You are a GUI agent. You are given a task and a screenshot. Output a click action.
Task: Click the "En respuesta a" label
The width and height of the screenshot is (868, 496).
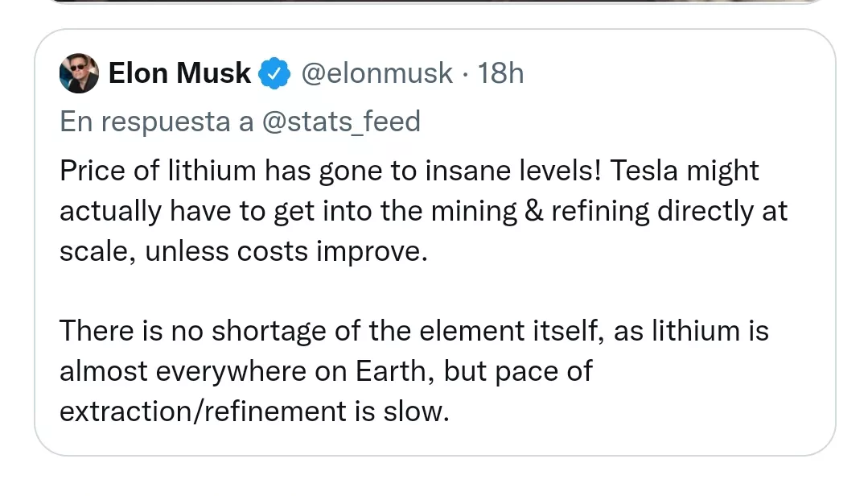(158, 122)
